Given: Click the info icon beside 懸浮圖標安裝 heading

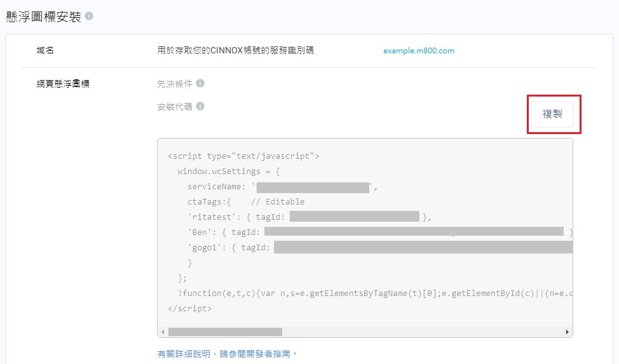Looking at the screenshot, I should pos(89,17).
